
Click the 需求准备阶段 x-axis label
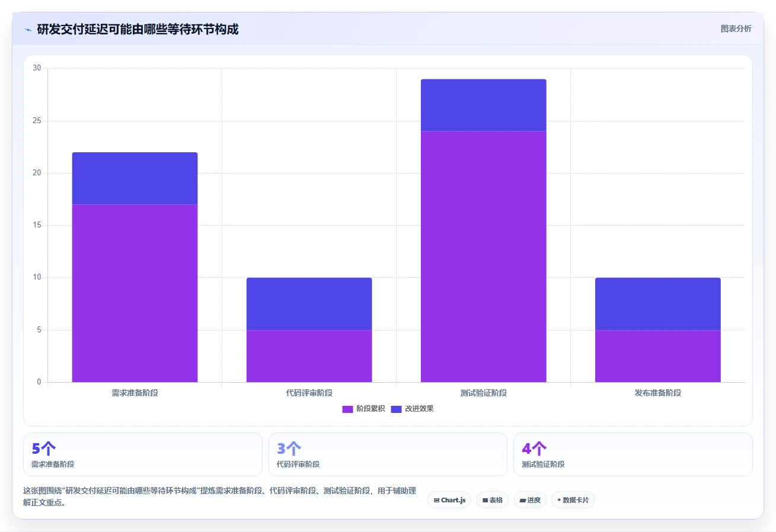135,393
